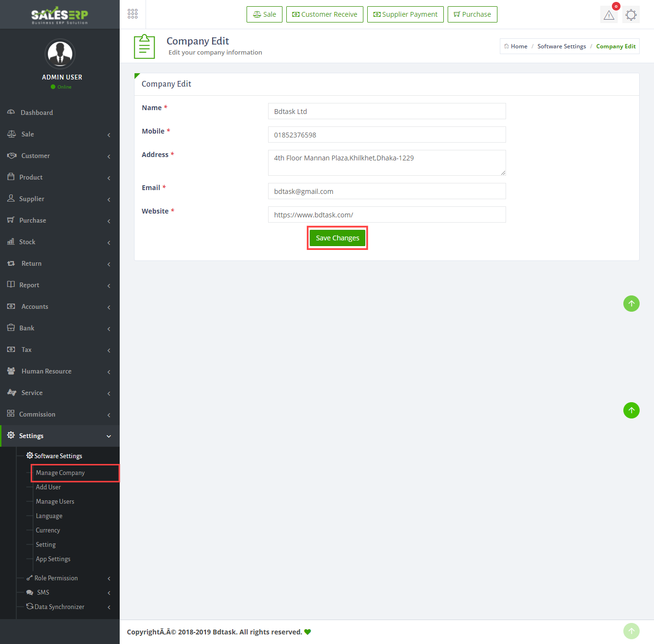This screenshot has height=644, width=654.
Task: Click the admin user avatar picture
Action: coord(60,54)
